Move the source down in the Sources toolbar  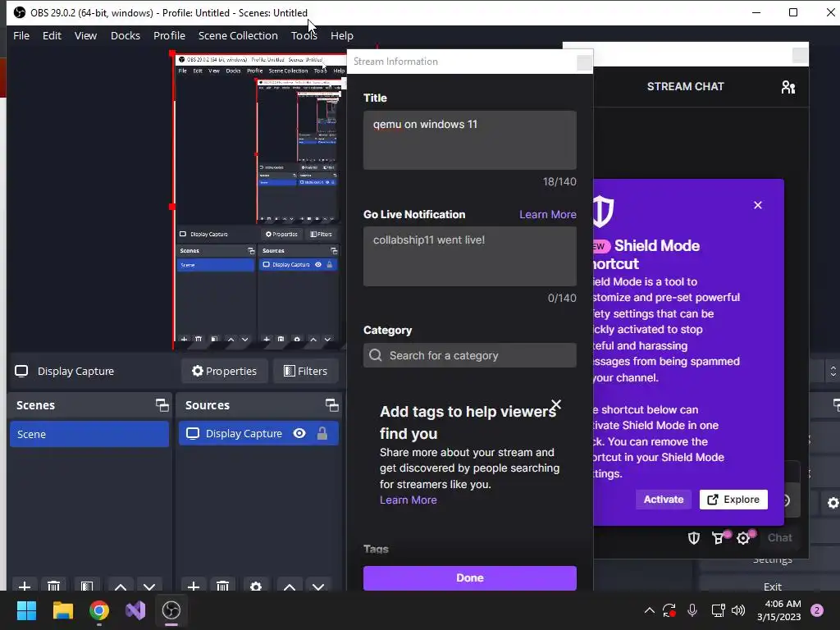point(318,587)
